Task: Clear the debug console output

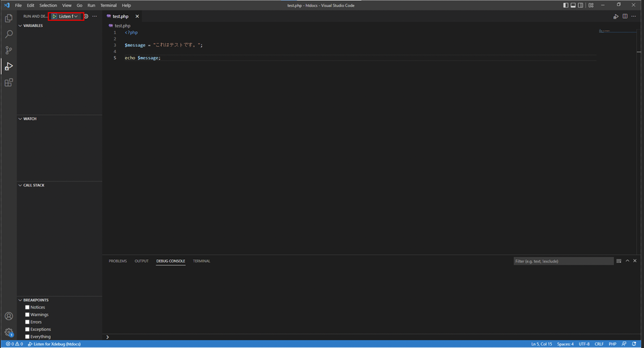Action: [x=619, y=261]
